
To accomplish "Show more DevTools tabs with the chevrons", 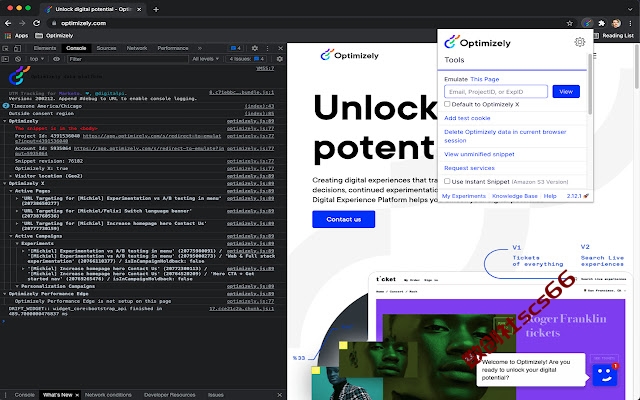I will click(200, 48).
